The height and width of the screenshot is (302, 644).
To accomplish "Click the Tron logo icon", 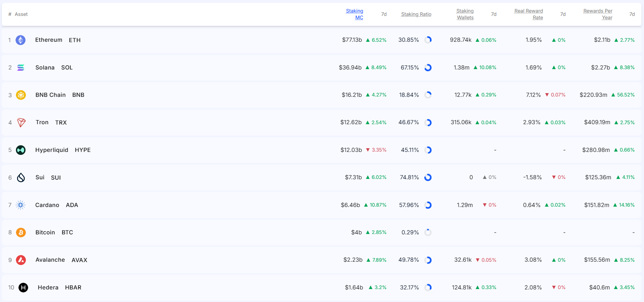I will (21, 122).
